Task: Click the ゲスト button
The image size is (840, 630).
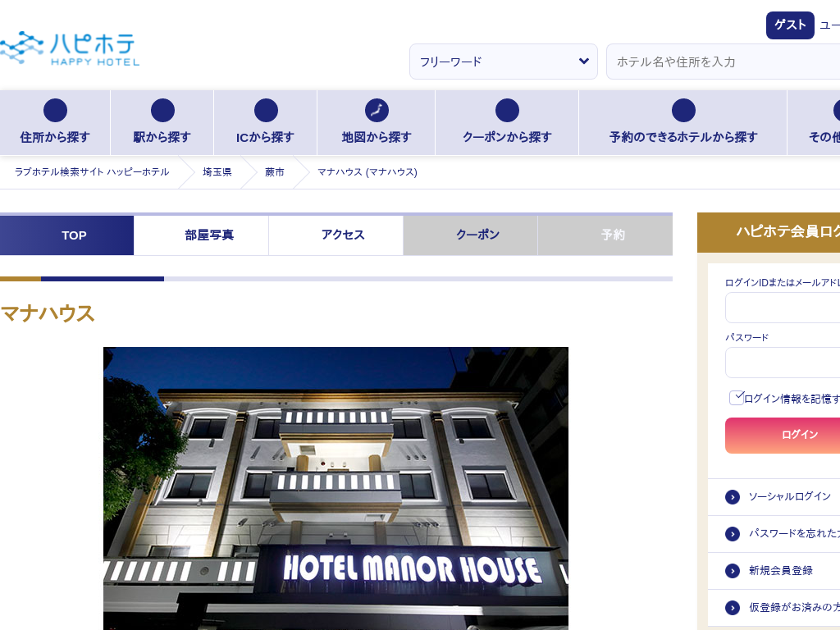Action: point(790,25)
